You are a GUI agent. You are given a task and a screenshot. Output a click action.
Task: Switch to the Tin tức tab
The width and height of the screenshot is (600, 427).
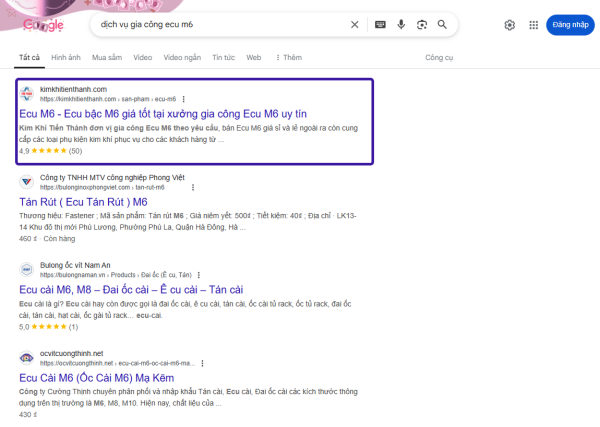coord(223,58)
